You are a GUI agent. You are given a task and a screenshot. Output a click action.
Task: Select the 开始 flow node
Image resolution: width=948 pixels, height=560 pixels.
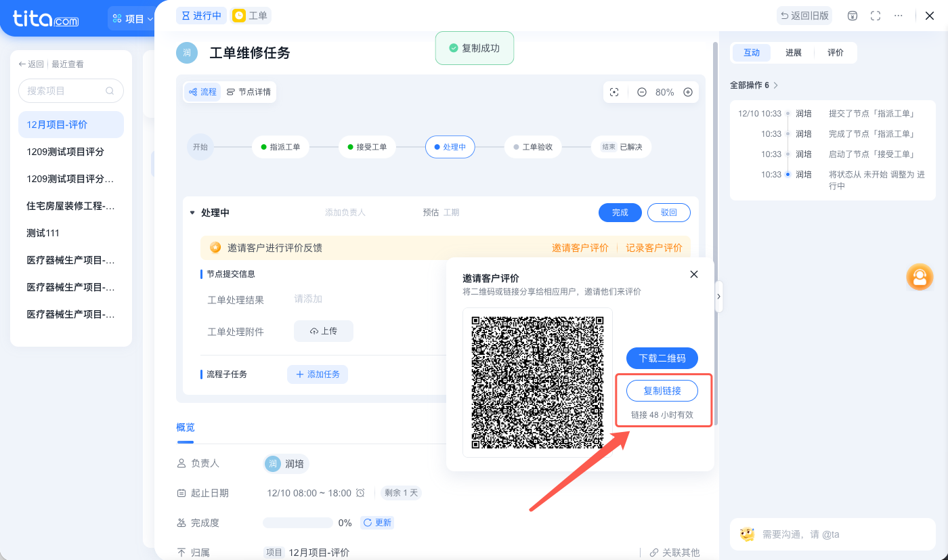tap(200, 147)
